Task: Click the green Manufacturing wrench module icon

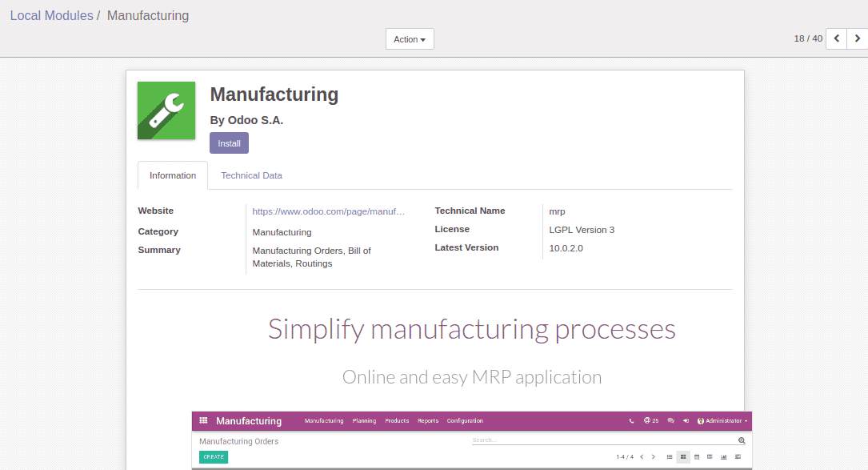Action: (x=166, y=110)
